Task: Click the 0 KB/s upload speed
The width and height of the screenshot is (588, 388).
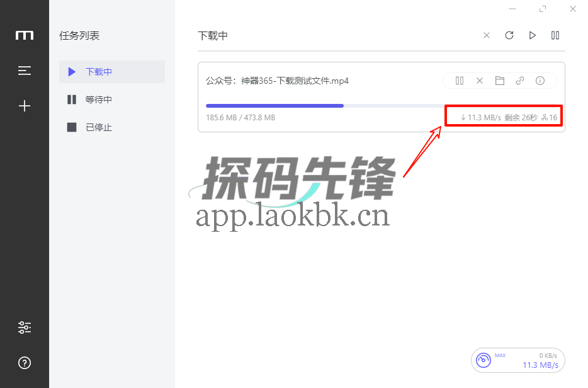Action: tap(548, 355)
